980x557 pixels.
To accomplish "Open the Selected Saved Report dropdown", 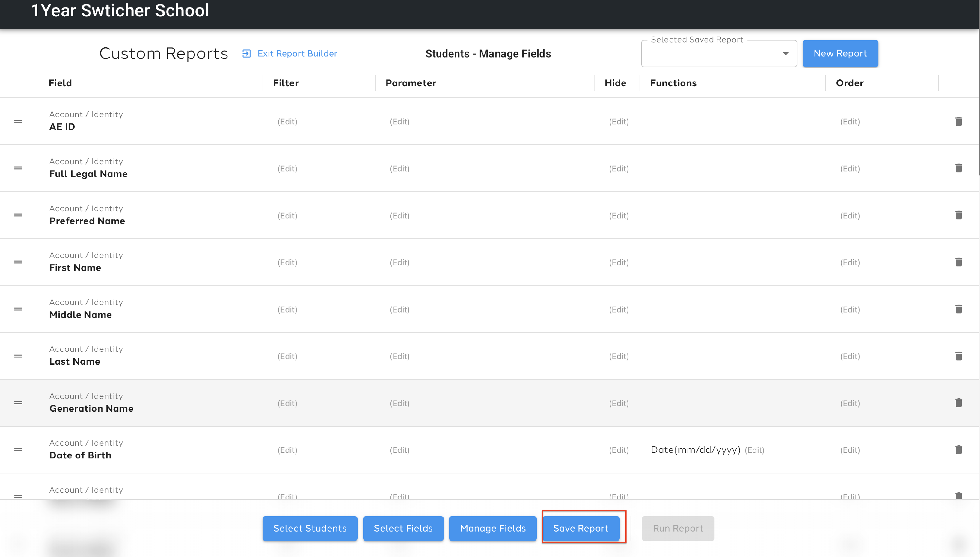I will click(719, 54).
